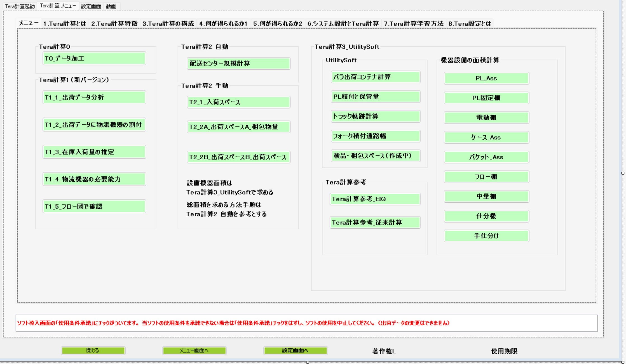The image size is (626, 364).
Task: Open T2_1_入荷スペース
Action: click(238, 102)
